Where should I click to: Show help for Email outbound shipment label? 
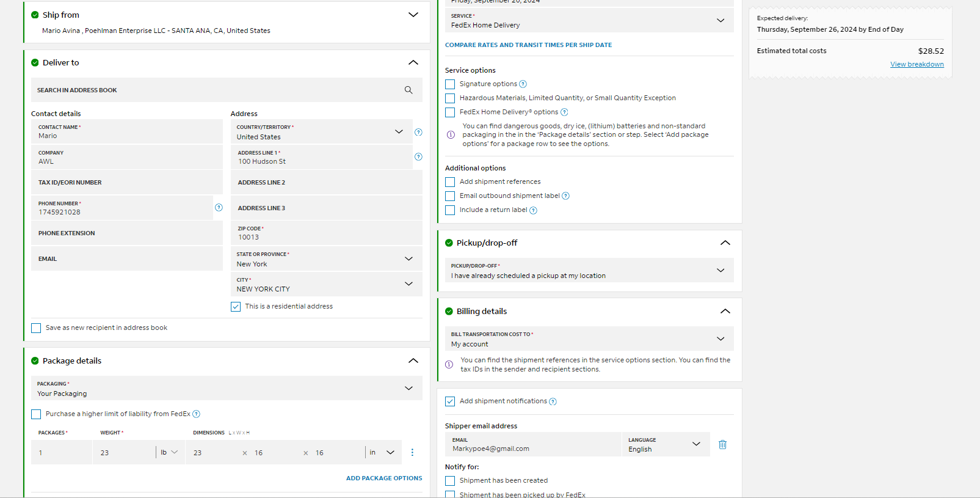point(565,196)
